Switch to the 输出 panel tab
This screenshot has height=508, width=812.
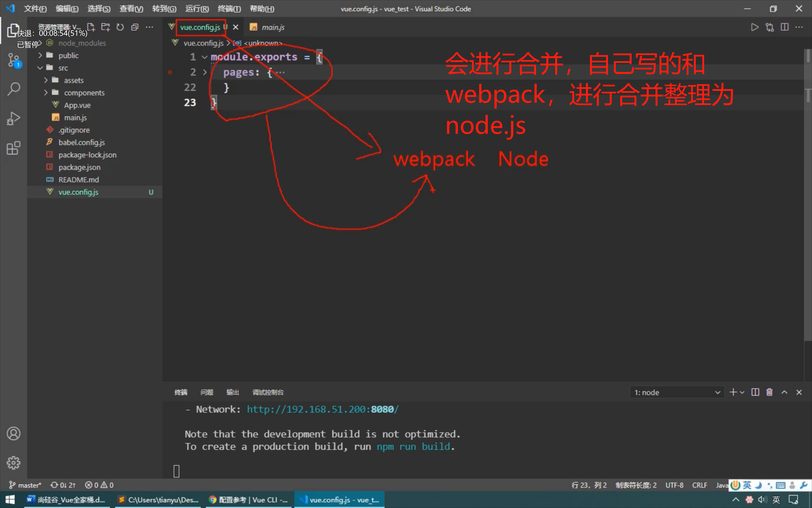[233, 392]
